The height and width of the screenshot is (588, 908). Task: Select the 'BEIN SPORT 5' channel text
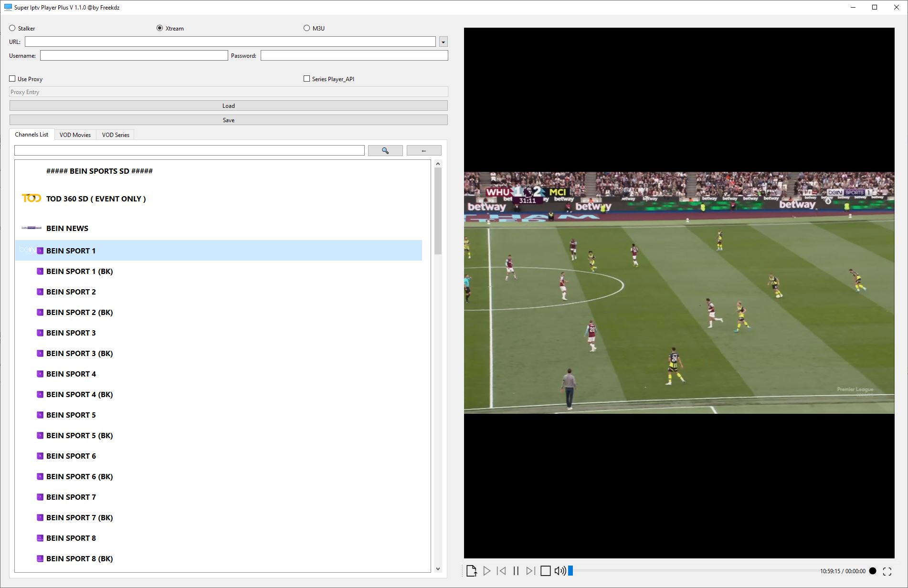(71, 415)
